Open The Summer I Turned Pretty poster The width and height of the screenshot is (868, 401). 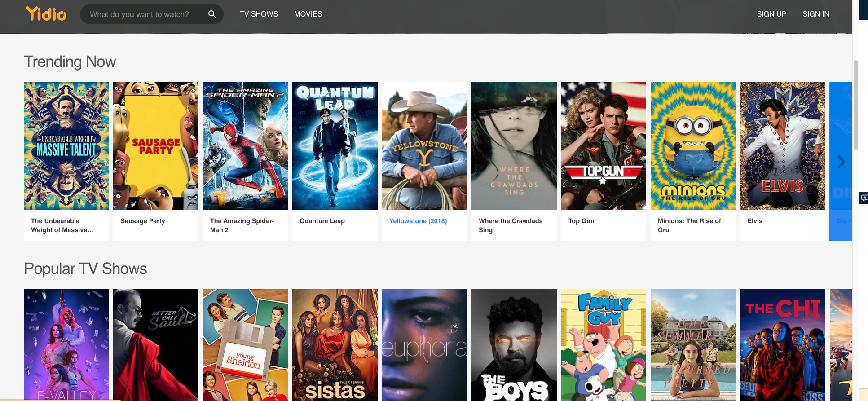[693, 345]
